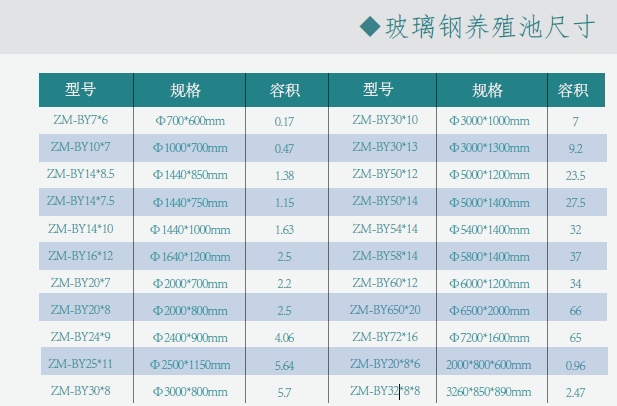The height and width of the screenshot is (406, 617).
Task: Click model cell ZM-BY7*6
Action: click(81, 120)
